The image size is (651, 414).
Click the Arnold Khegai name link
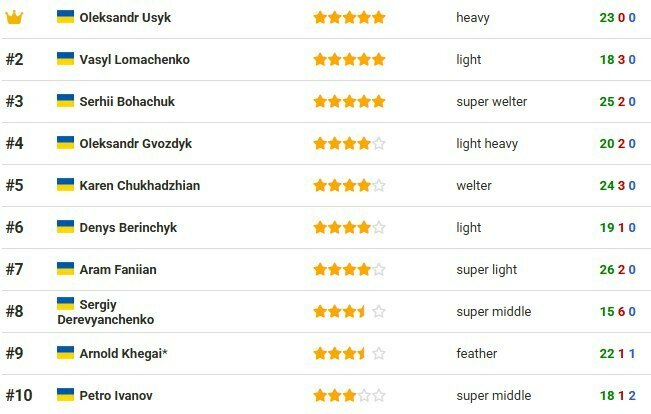pyautogui.click(x=123, y=353)
